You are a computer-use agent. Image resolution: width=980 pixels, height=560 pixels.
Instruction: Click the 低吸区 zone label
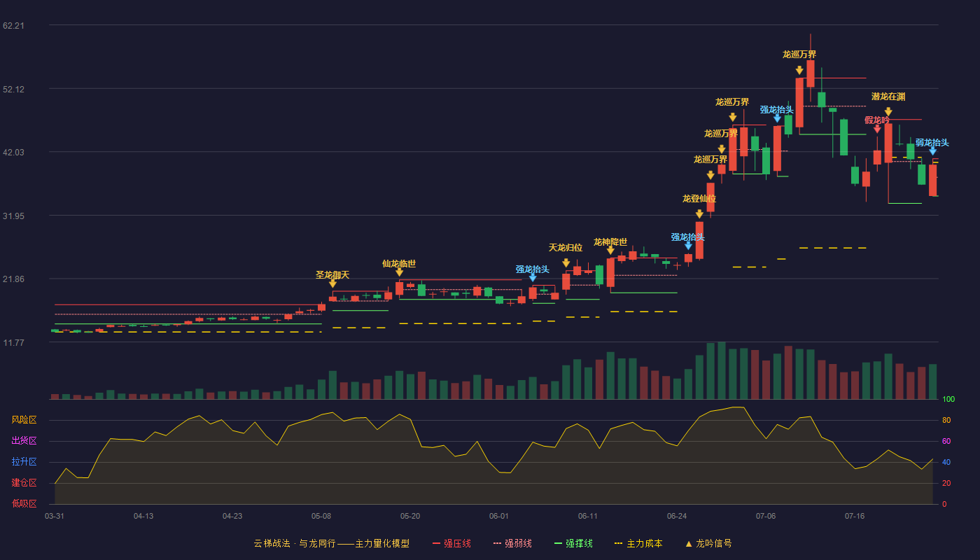tap(24, 504)
